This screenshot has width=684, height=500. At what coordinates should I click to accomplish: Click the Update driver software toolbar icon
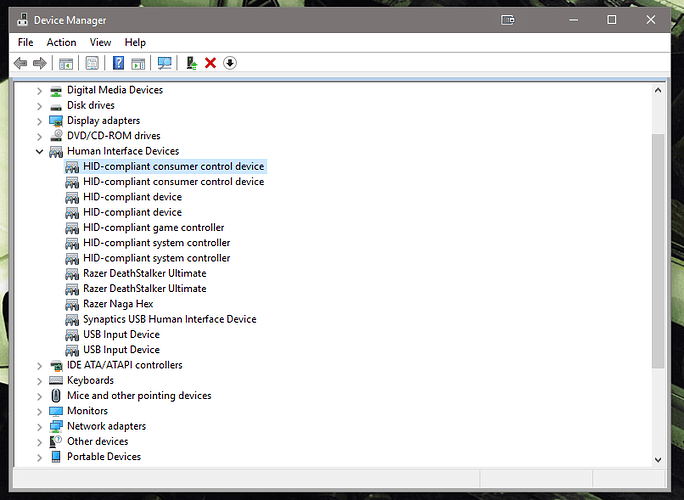(191, 63)
